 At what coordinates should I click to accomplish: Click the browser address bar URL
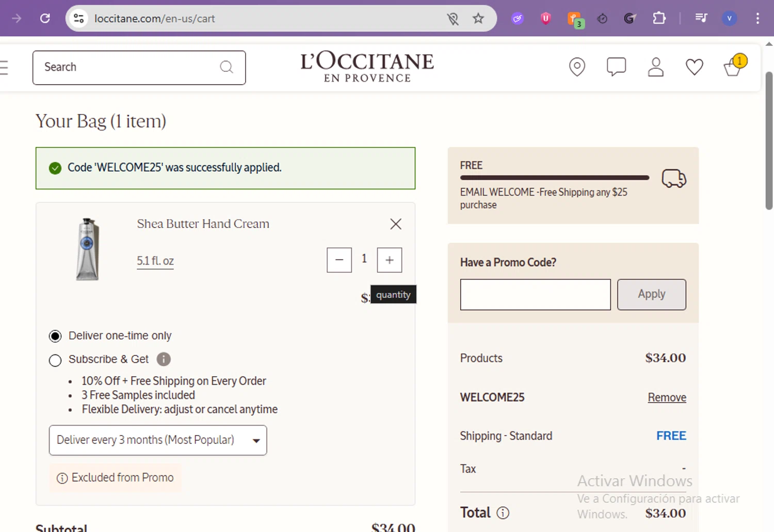point(154,19)
